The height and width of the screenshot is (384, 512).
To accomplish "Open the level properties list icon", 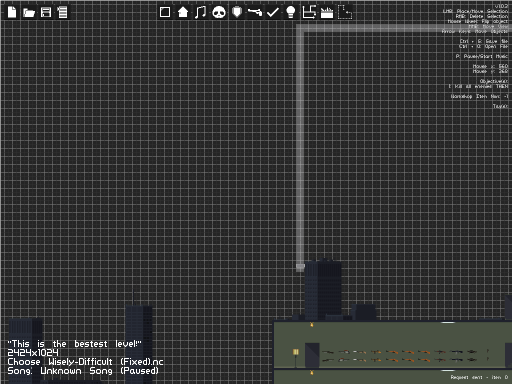I will coord(62,12).
